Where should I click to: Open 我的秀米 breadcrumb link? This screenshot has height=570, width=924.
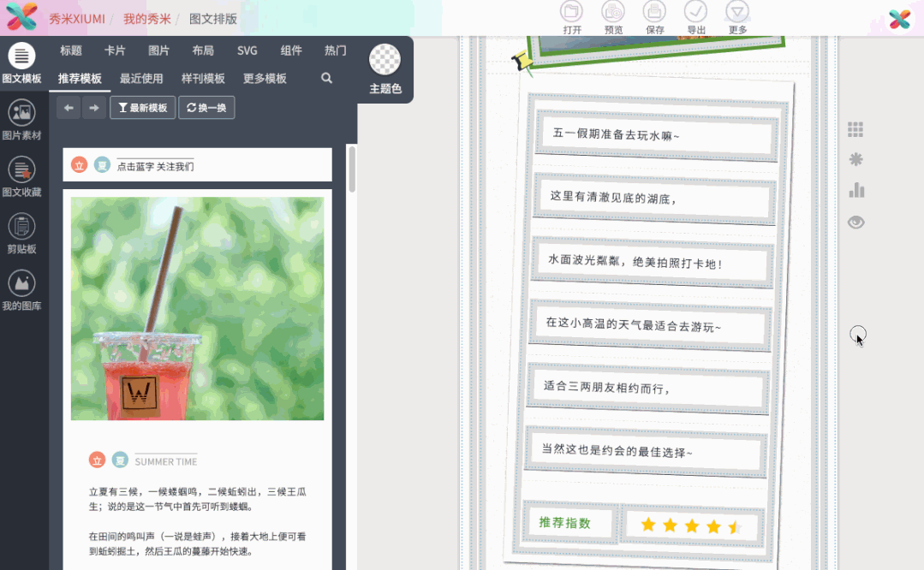click(x=146, y=19)
